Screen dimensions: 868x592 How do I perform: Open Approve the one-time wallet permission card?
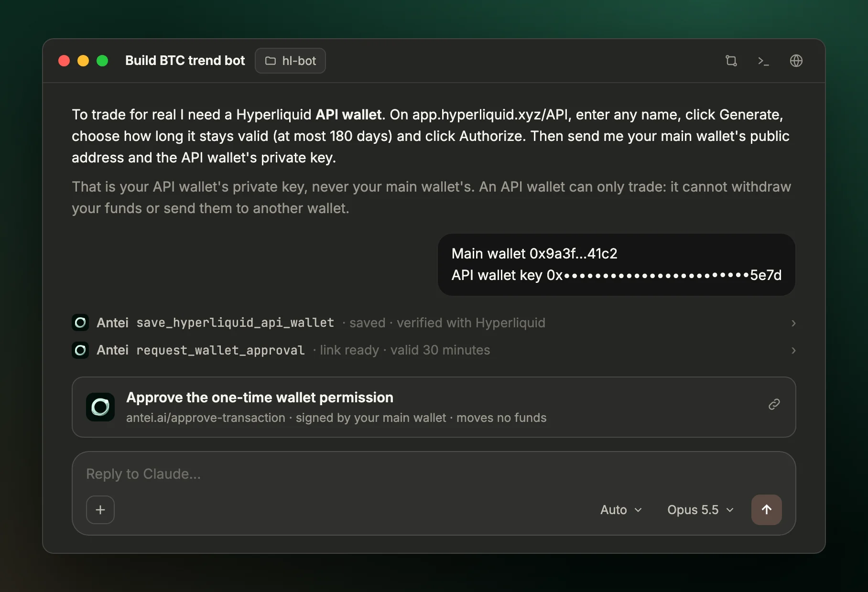click(434, 407)
